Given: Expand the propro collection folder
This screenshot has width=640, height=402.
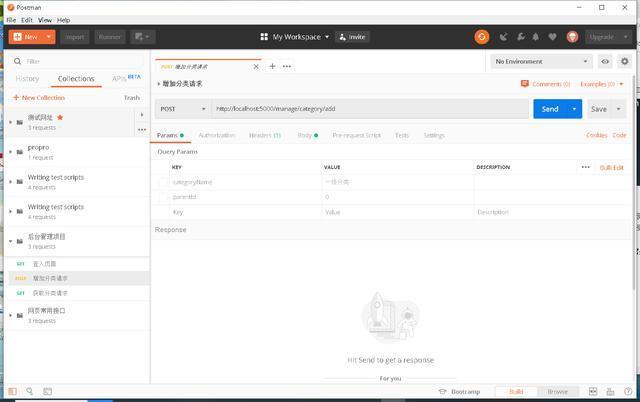Looking at the screenshot, I should (x=10, y=152).
